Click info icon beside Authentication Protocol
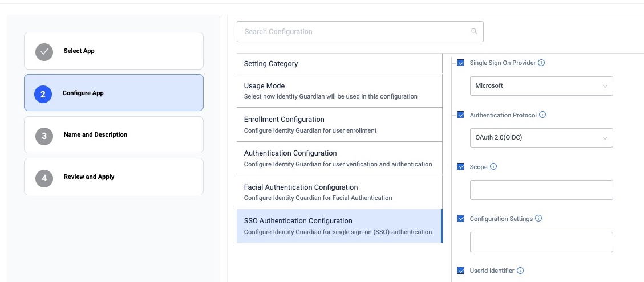Viewport: 644px width, 282px height. point(542,115)
